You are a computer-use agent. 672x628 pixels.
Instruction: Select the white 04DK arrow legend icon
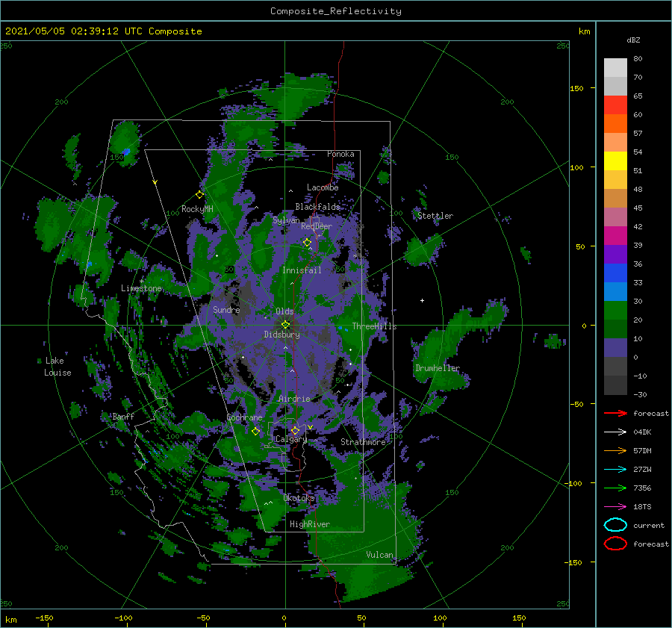pyautogui.click(x=615, y=432)
